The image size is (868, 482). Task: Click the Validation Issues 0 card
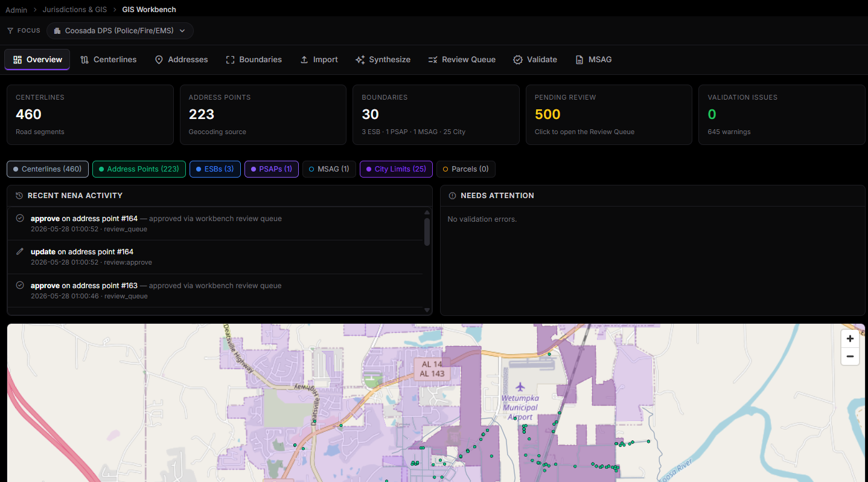[782, 115]
